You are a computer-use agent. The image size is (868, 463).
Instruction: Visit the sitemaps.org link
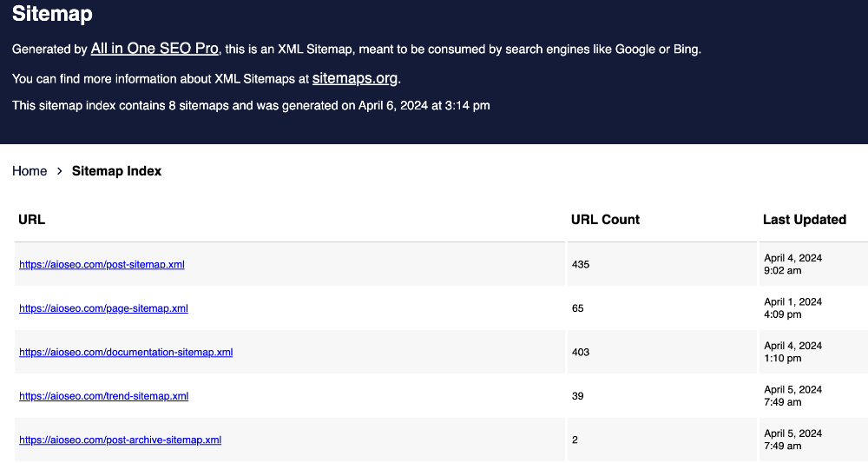click(x=355, y=78)
